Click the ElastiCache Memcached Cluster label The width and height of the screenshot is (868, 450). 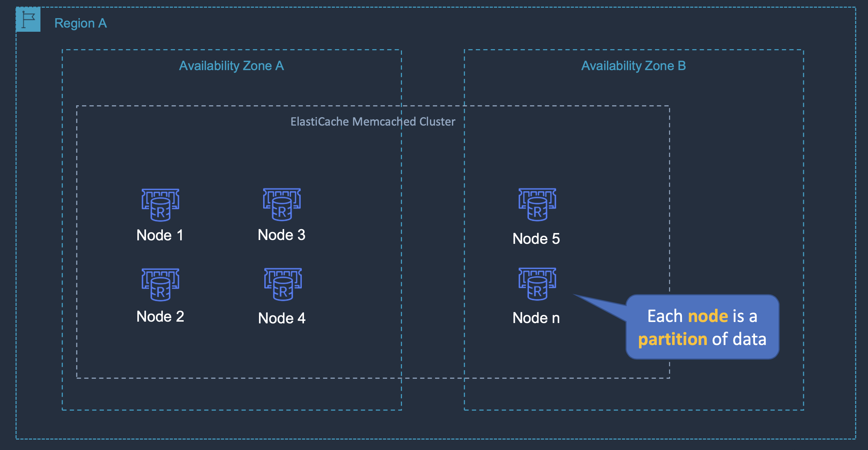[373, 121]
